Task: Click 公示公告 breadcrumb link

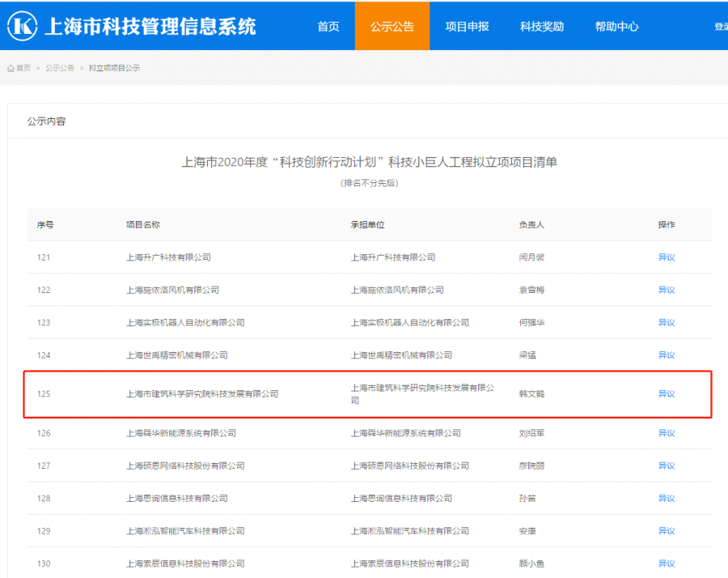Action: click(60, 69)
